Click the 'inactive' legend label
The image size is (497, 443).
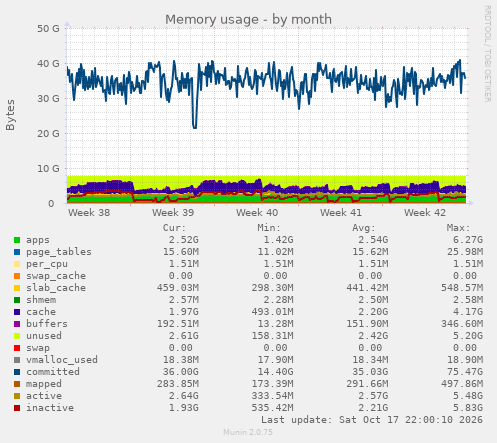50,408
